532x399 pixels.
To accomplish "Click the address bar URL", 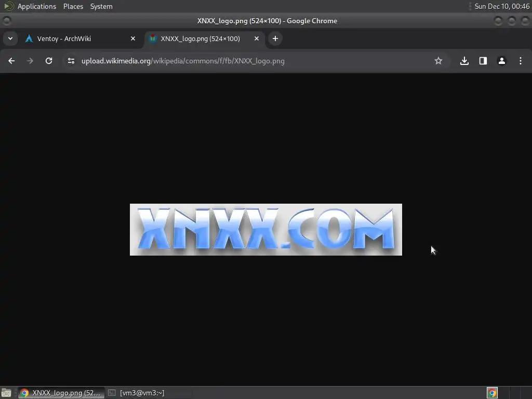I will (183, 61).
